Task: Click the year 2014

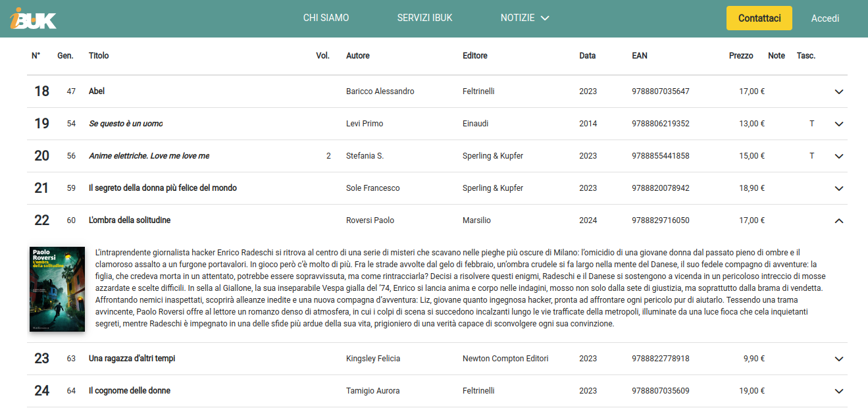Action: pyautogui.click(x=588, y=124)
